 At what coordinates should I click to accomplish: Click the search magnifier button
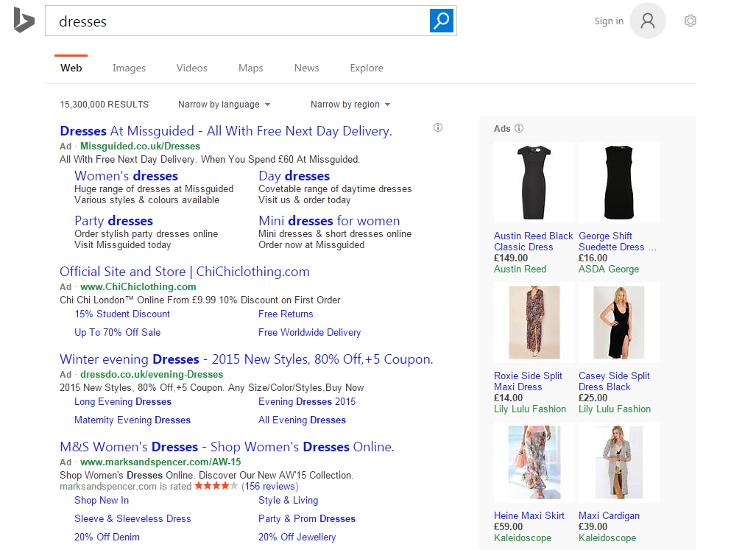point(441,21)
